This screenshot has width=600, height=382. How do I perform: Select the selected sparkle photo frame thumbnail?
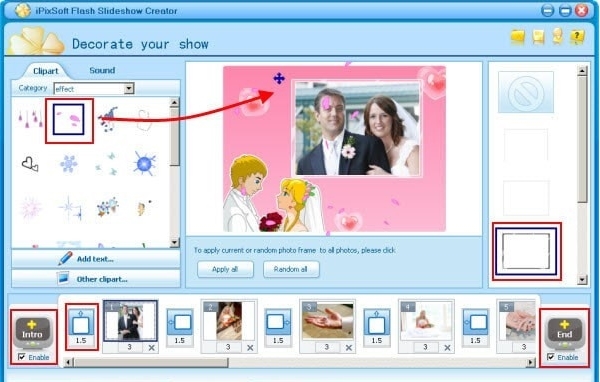[526, 251]
